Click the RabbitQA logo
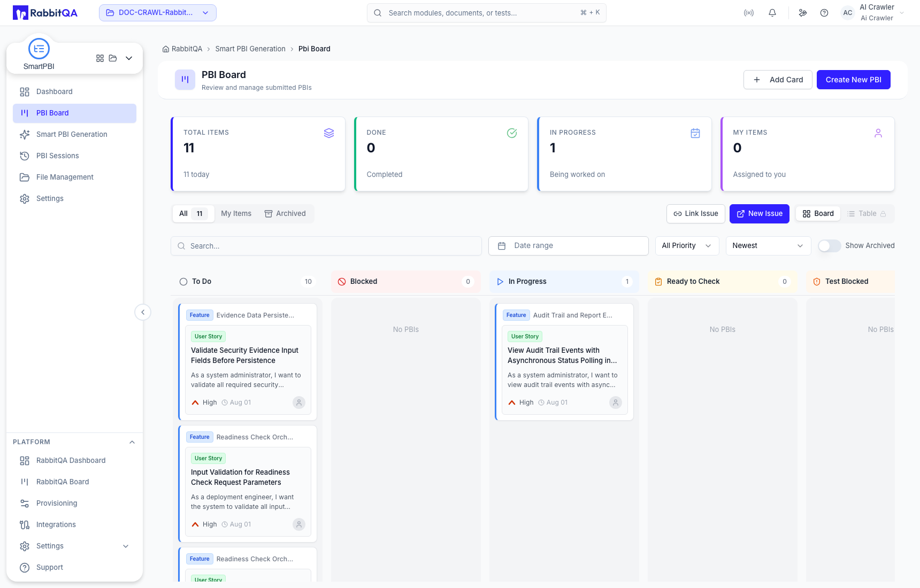The height and width of the screenshot is (588, 920). [x=45, y=13]
